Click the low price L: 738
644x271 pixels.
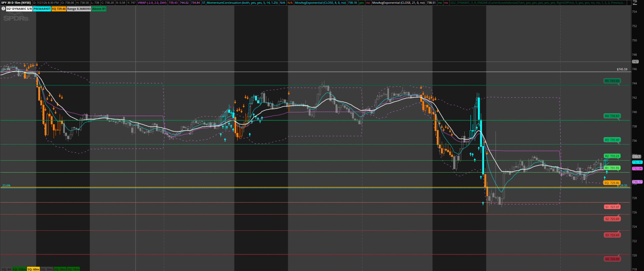pos(95,3)
